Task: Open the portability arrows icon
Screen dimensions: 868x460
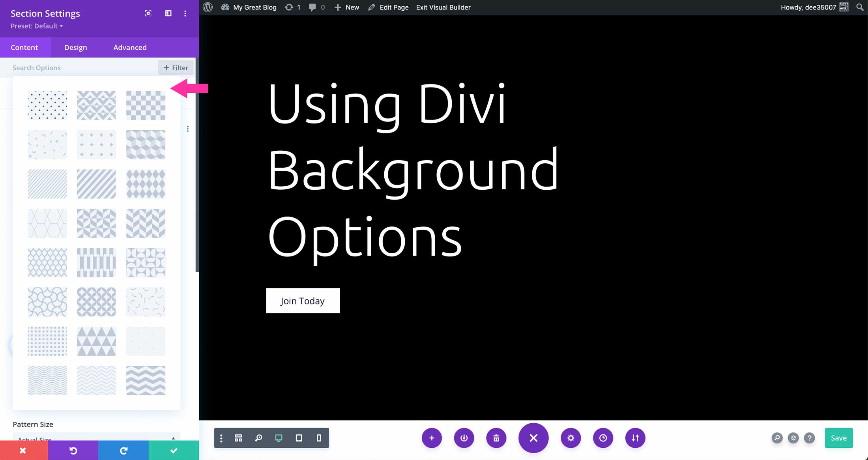Action: (x=635, y=438)
